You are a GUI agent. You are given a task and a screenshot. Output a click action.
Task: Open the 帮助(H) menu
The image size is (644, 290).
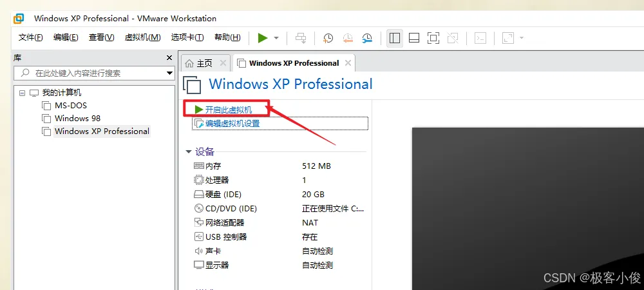(227, 37)
